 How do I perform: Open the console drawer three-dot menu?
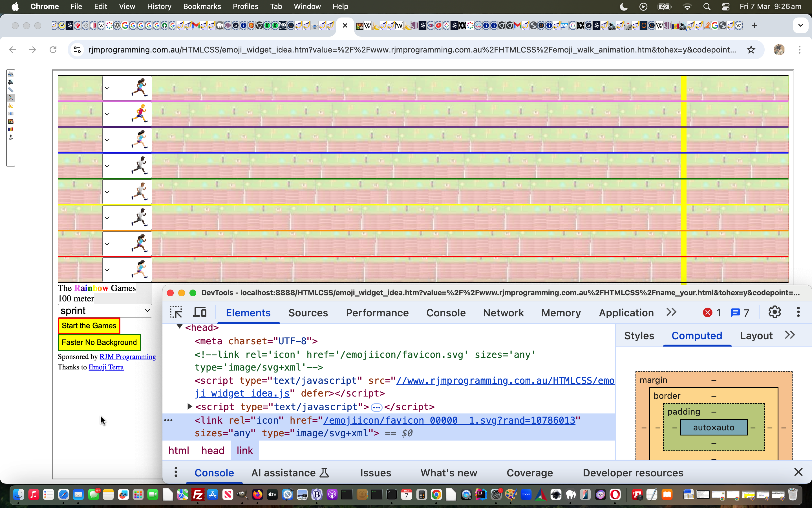pyautogui.click(x=176, y=472)
